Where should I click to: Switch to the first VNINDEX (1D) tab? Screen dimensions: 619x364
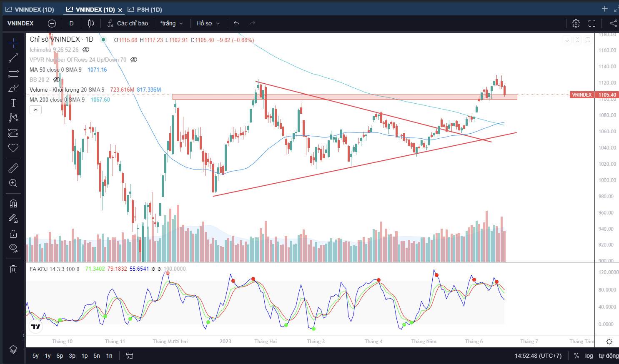tap(30, 9)
